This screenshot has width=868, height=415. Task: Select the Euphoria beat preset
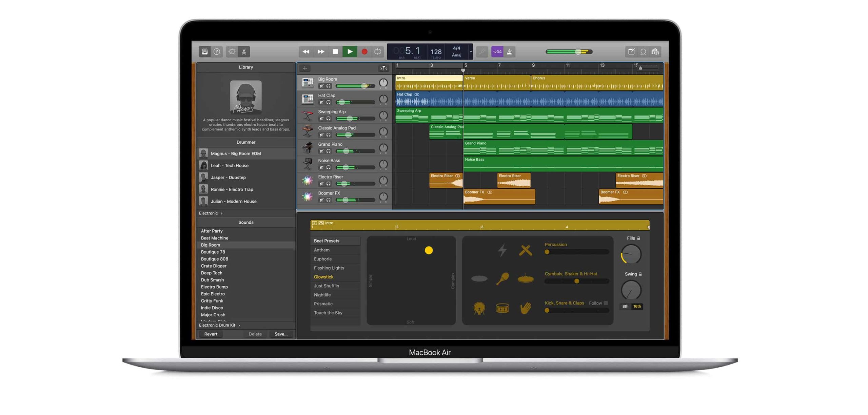(335, 258)
